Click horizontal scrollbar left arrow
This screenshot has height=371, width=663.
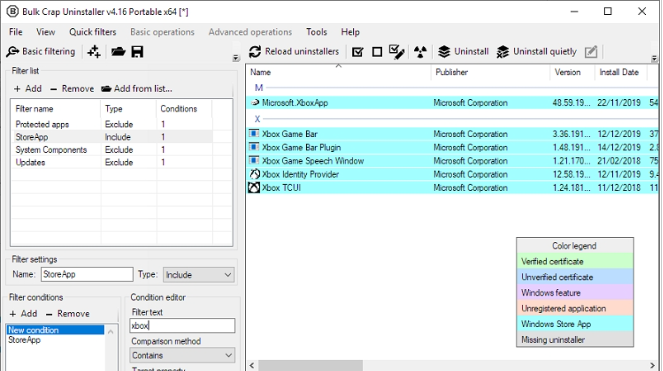(x=252, y=366)
